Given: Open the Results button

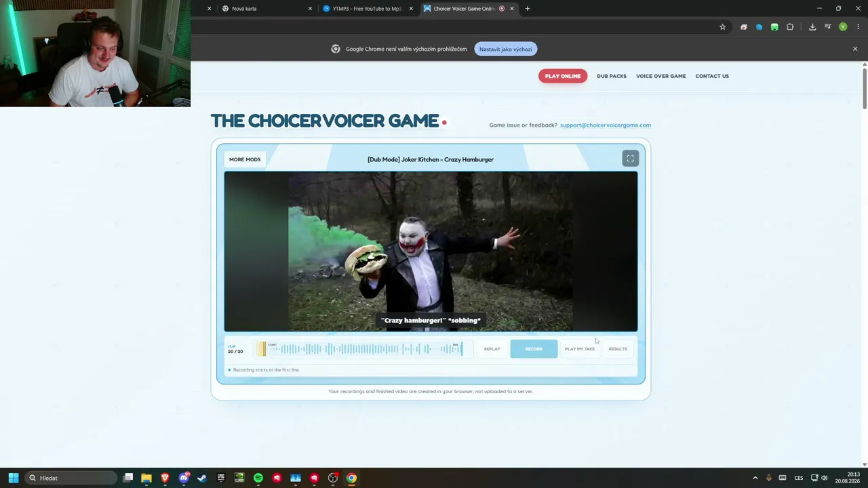Looking at the screenshot, I should [x=618, y=349].
